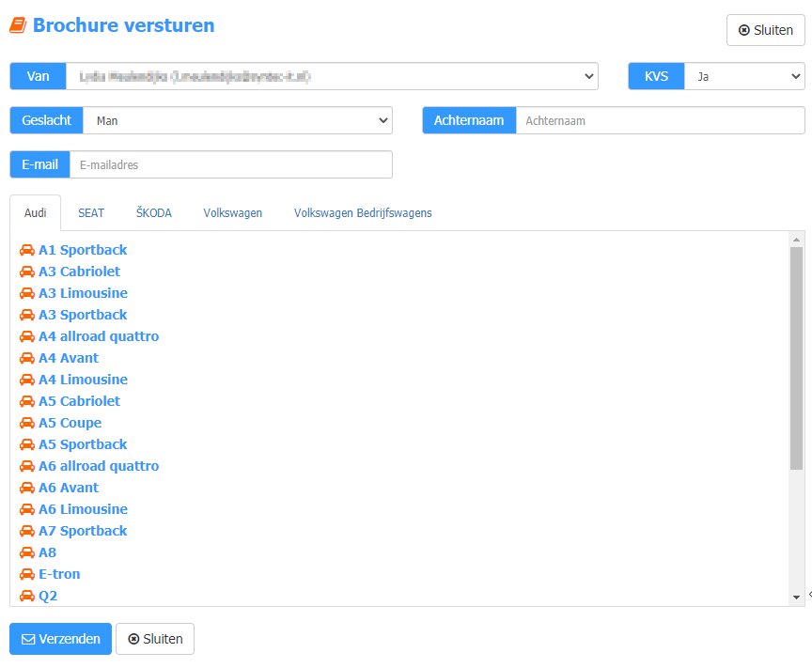Screen dimensions: 812x668
Task: Select the A8 model link
Action: click(48, 552)
